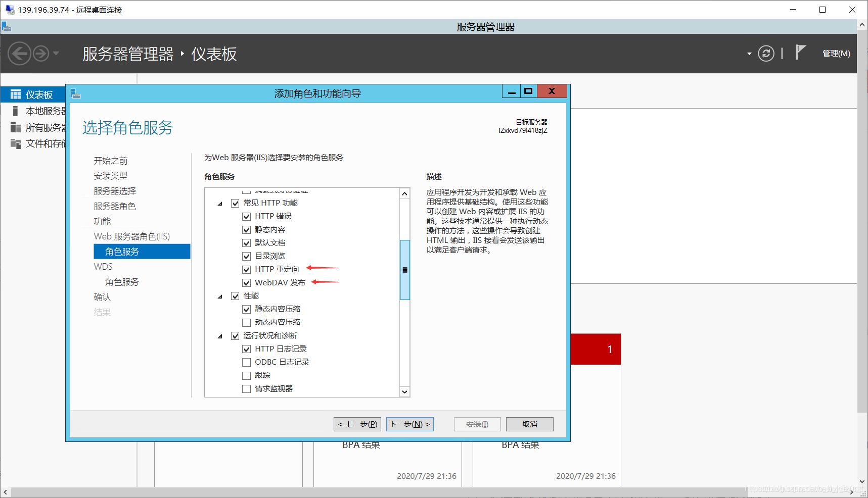The width and height of the screenshot is (868, 498).
Task: Enable the 跟踪 checkbox
Action: tap(247, 375)
